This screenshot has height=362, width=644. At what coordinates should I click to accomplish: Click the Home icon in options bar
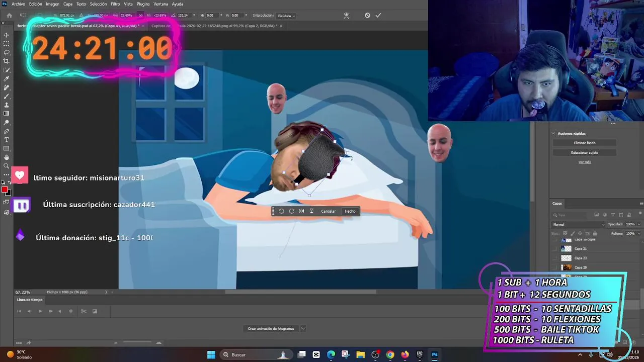coord(9,16)
